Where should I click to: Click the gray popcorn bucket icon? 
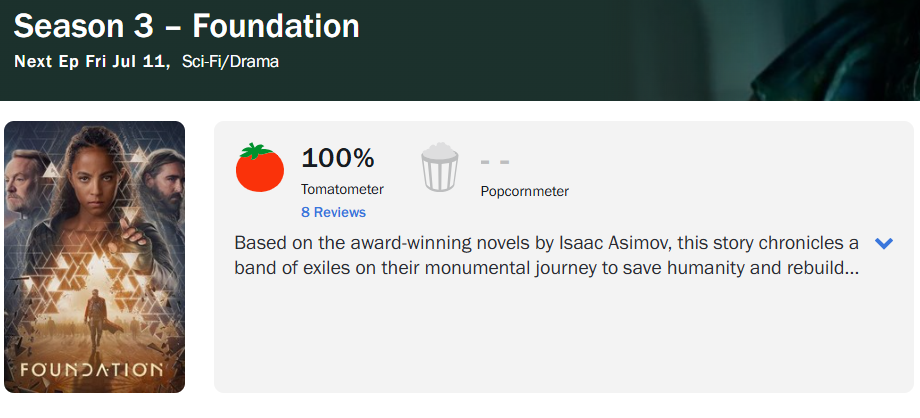(439, 167)
